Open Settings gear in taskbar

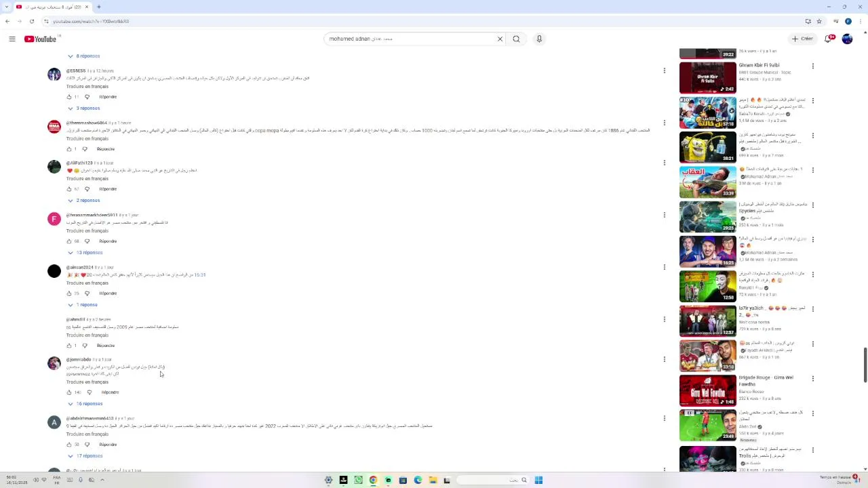[x=328, y=480]
